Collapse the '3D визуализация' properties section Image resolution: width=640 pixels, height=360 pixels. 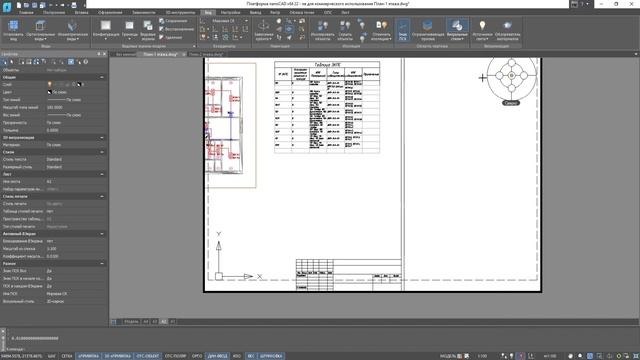coord(102,138)
